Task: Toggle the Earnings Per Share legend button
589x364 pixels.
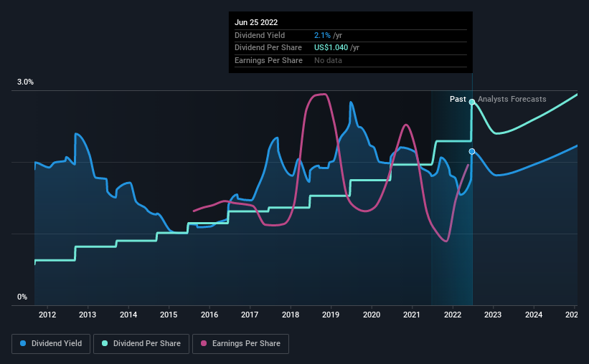Action: 240,344
